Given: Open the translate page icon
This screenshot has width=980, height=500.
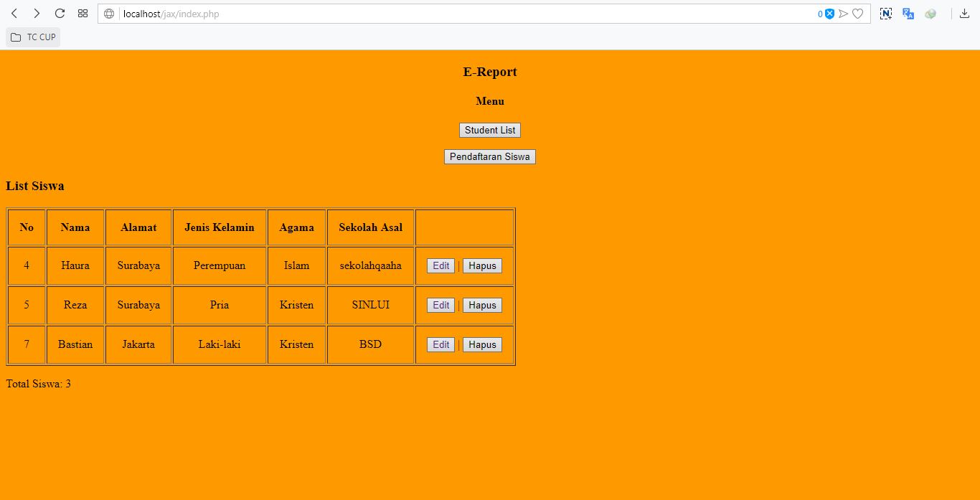Looking at the screenshot, I should (x=908, y=13).
